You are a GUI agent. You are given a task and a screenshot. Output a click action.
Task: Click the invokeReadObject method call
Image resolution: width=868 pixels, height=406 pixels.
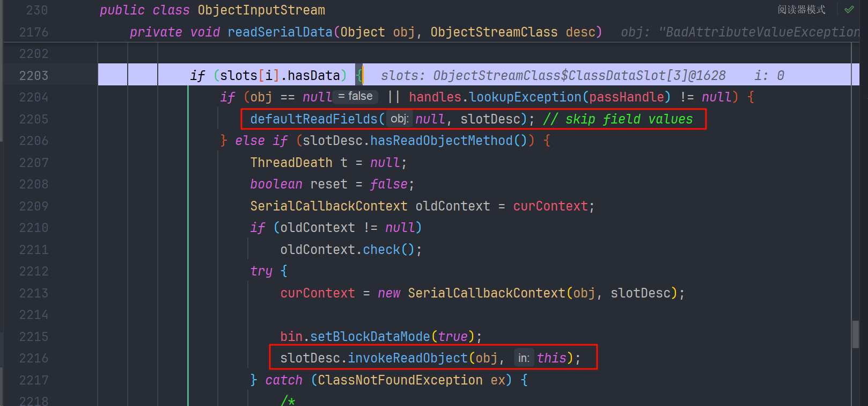click(x=408, y=358)
